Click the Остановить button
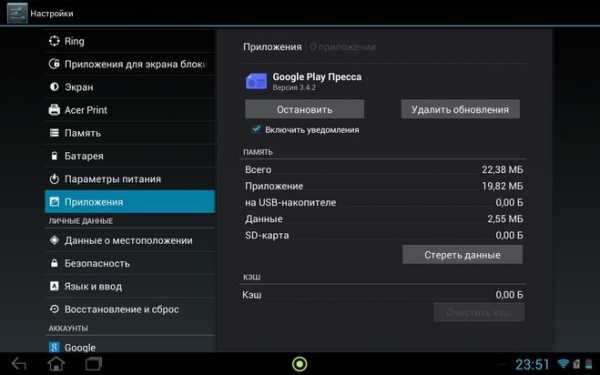600x375 pixels. point(305,109)
